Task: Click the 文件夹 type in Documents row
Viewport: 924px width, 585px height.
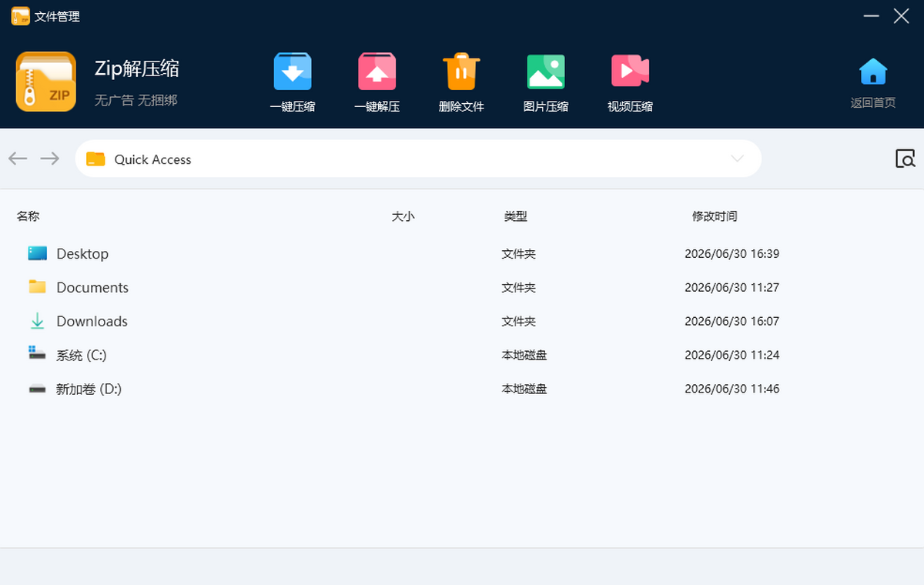Action: click(x=519, y=287)
